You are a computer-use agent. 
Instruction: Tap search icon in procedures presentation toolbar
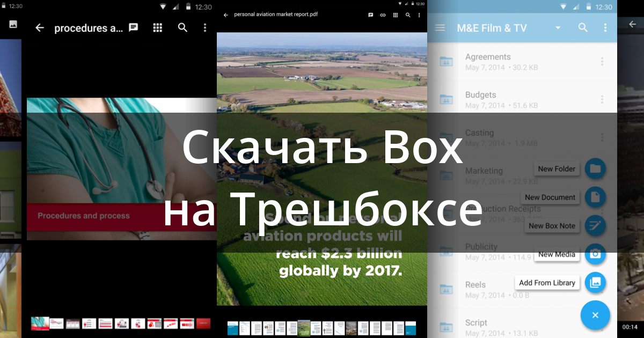(182, 28)
